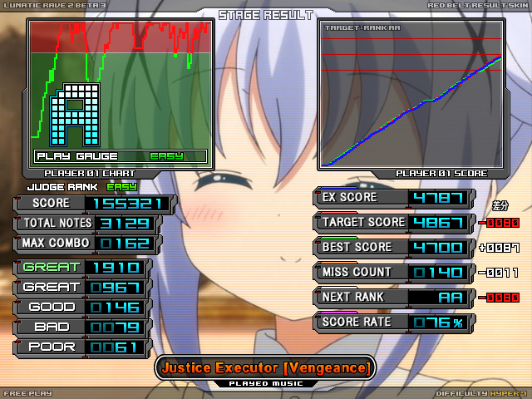Click the MISS COUNT value 0140
532x399 pixels.
pyautogui.click(x=438, y=273)
